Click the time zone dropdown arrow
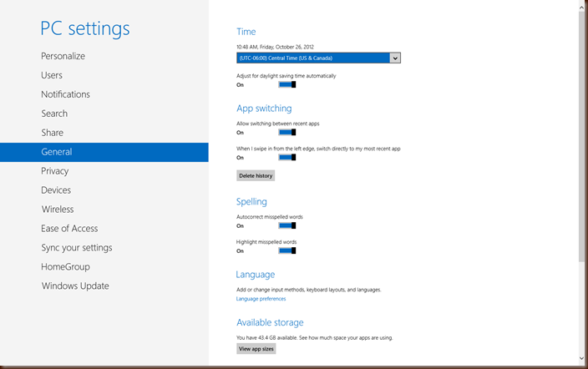 [395, 58]
